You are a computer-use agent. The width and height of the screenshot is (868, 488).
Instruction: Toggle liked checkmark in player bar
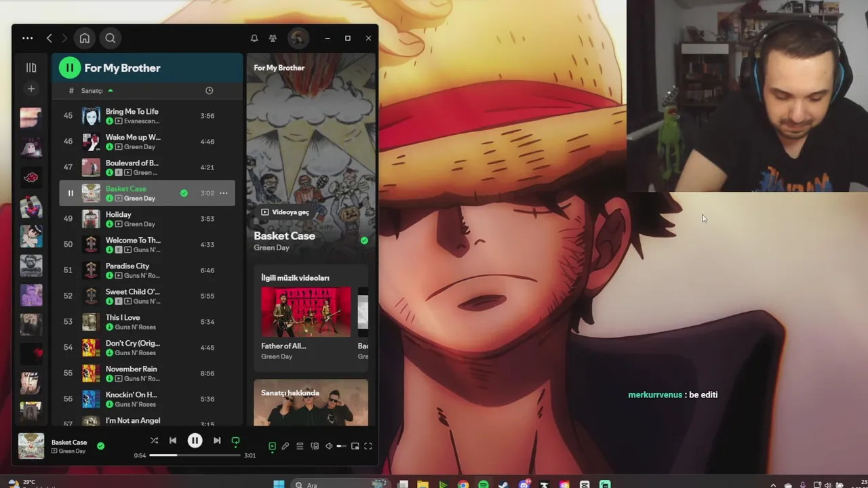click(100, 446)
